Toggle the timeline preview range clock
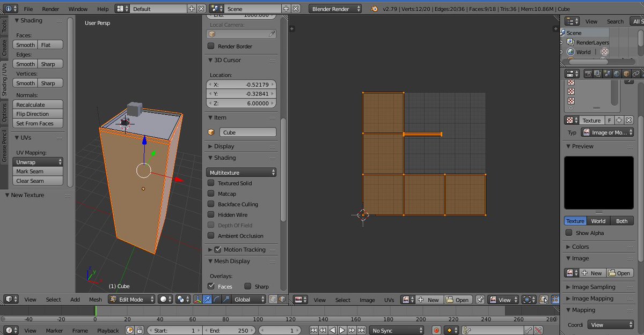Screen dimensions: 644x335 130,330
